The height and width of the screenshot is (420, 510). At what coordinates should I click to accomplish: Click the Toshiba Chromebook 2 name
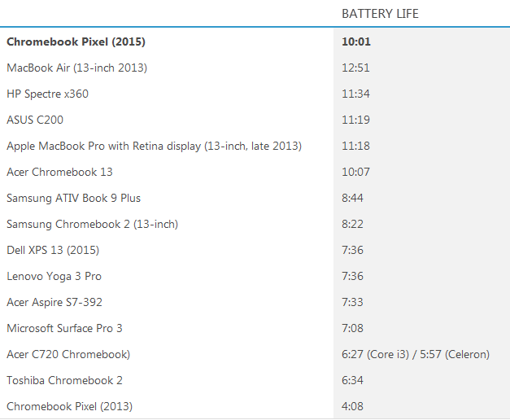pos(64,380)
